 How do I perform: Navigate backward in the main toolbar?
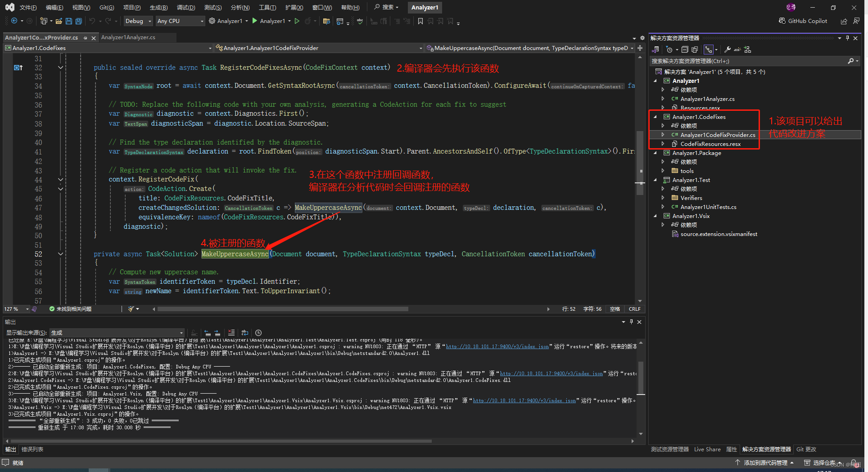(14, 21)
